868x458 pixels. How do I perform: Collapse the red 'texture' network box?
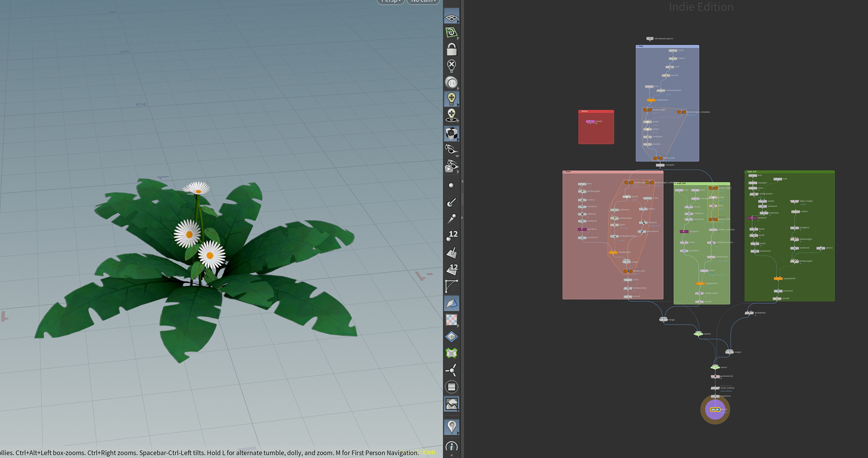[580, 111]
